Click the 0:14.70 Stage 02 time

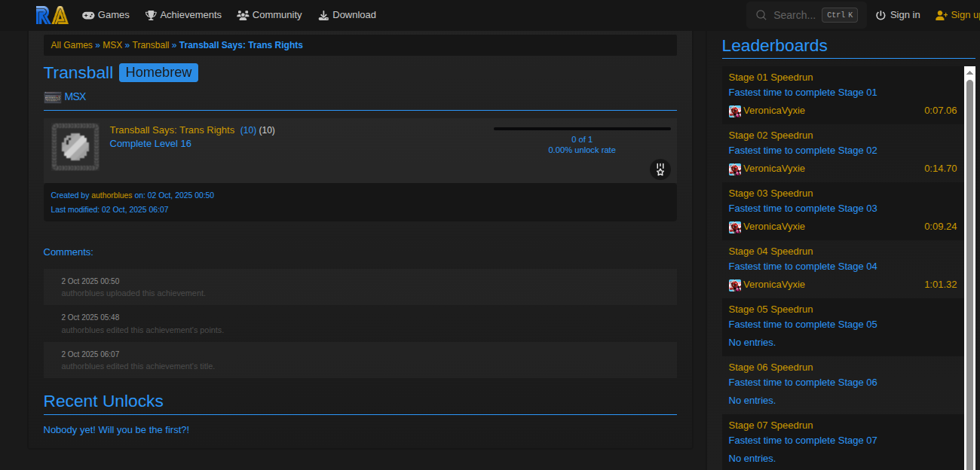[x=940, y=169]
